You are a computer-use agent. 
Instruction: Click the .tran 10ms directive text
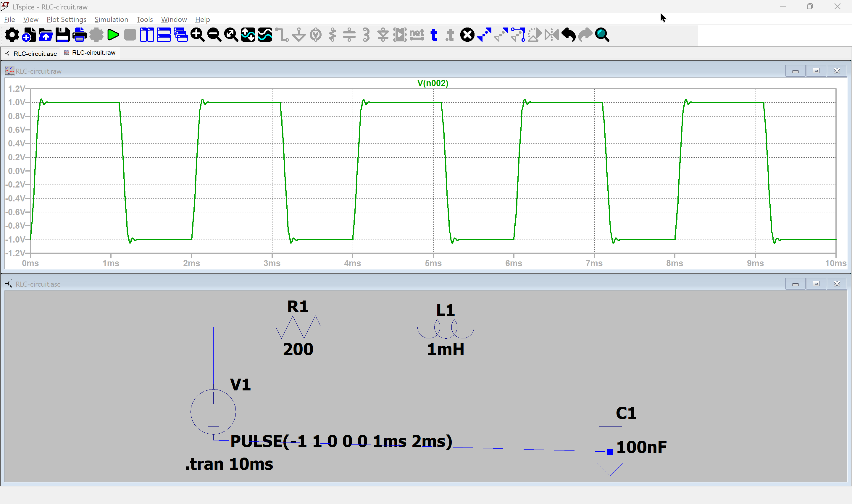[229, 464]
